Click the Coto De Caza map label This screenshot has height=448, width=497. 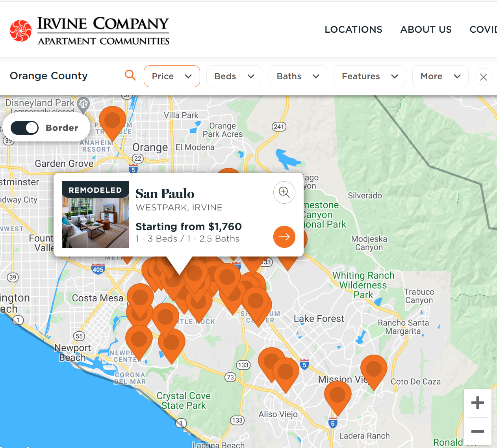click(x=415, y=381)
